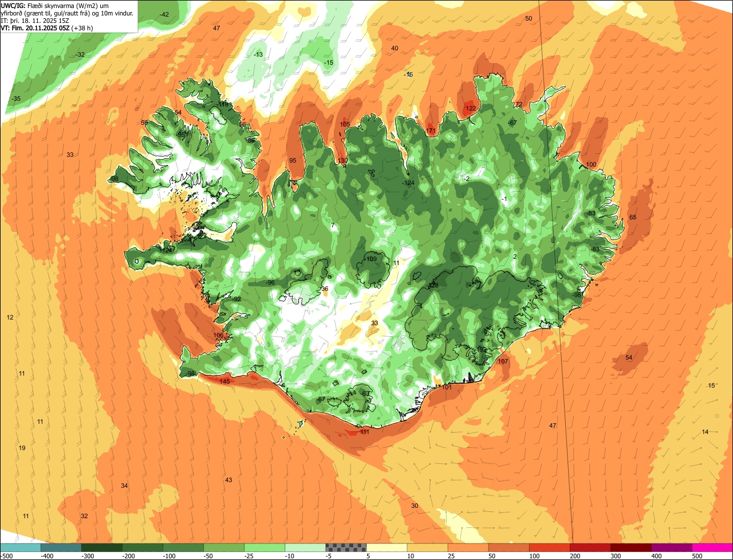This screenshot has width=733, height=560.
Task: Click the map value -124
Action: (x=408, y=183)
